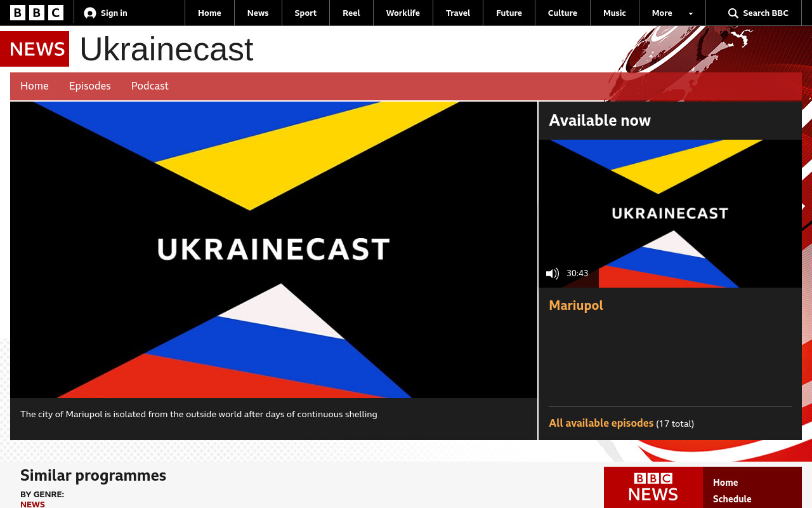Open Reel in the top navigation
Screen dimensions: 812x508
[x=351, y=13]
